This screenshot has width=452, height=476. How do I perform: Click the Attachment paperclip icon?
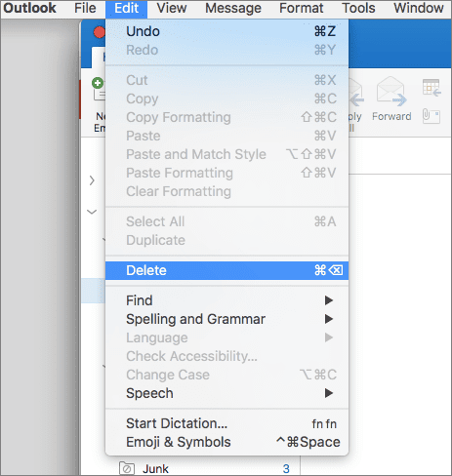click(x=431, y=116)
